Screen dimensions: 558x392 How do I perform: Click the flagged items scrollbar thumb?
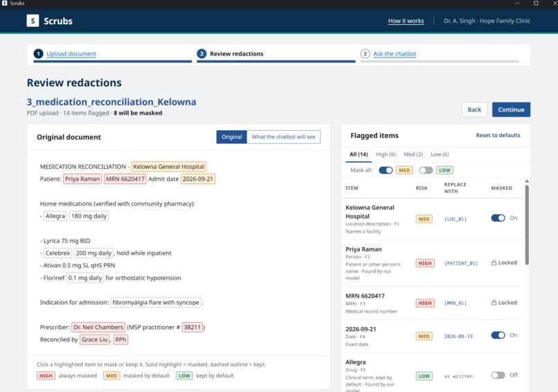click(527, 225)
